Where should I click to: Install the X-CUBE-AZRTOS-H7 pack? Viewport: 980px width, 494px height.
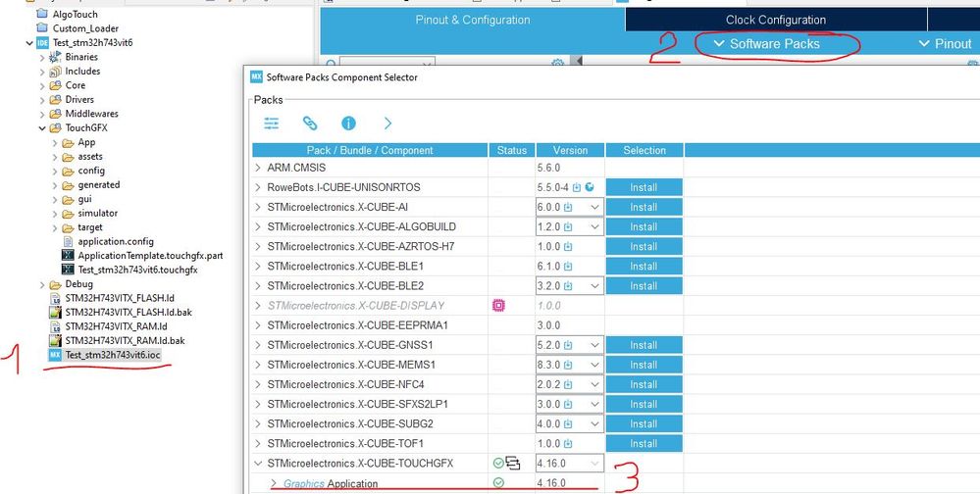(644, 247)
